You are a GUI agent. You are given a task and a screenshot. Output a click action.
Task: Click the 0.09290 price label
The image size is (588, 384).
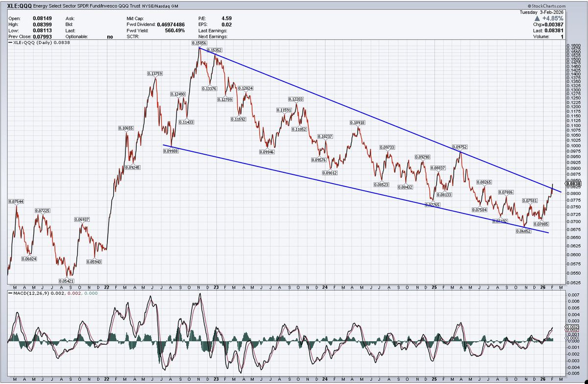point(422,157)
